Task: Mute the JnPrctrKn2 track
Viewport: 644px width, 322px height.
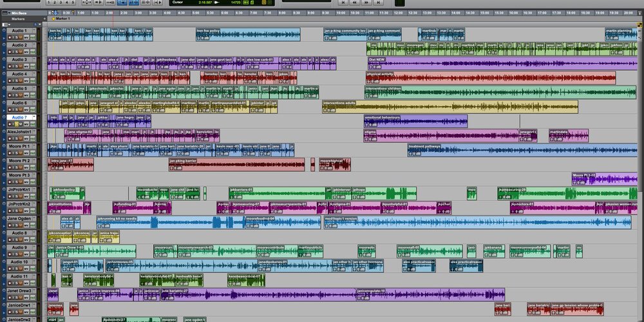Action: [x=21, y=211]
